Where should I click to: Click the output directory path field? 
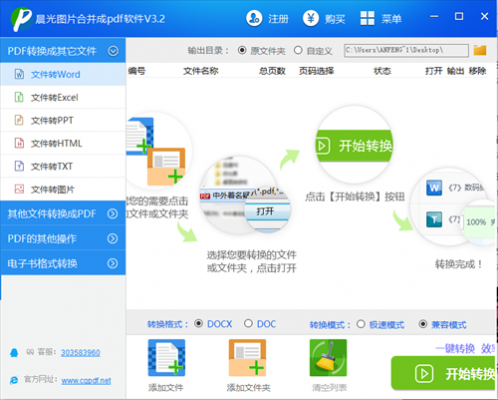pyautogui.click(x=406, y=50)
